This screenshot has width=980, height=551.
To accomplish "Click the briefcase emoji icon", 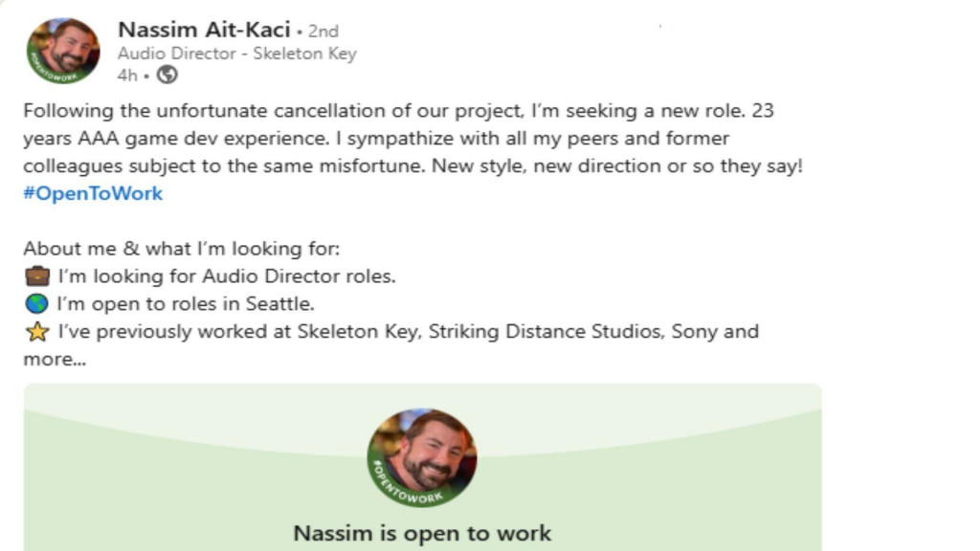I will (x=36, y=276).
